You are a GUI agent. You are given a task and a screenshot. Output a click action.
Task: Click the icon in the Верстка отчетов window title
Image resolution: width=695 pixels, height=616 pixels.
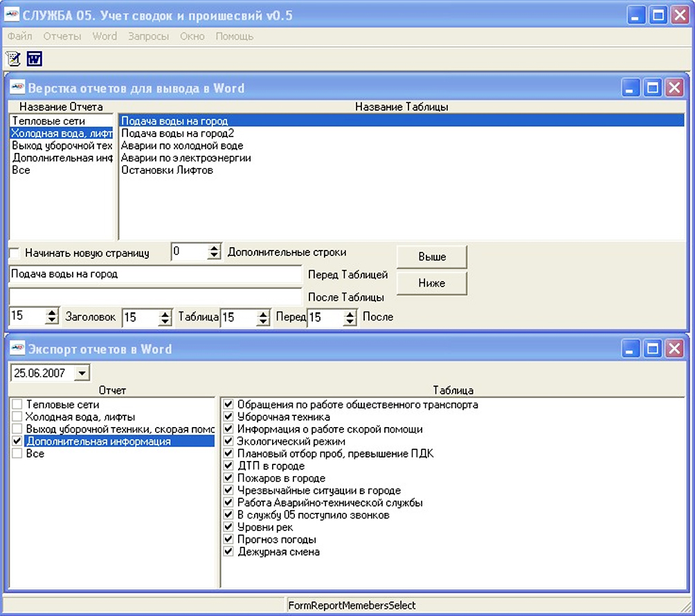point(17,87)
